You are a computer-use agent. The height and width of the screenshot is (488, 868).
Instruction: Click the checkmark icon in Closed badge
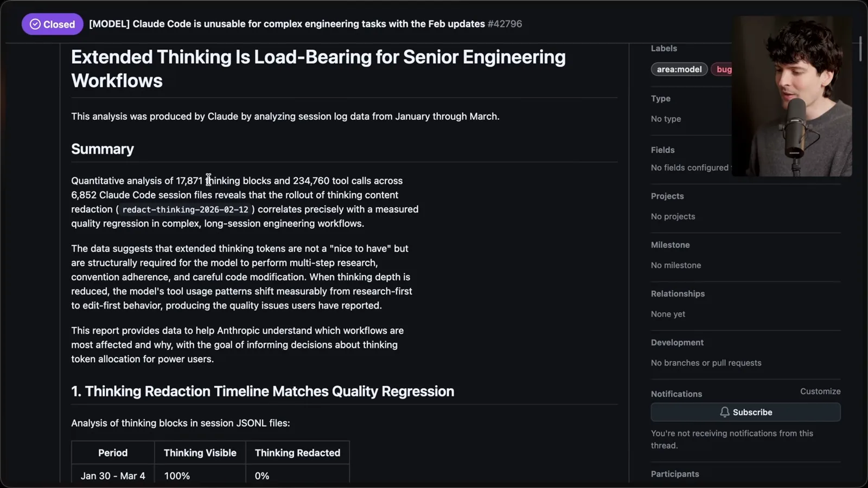pos(35,24)
